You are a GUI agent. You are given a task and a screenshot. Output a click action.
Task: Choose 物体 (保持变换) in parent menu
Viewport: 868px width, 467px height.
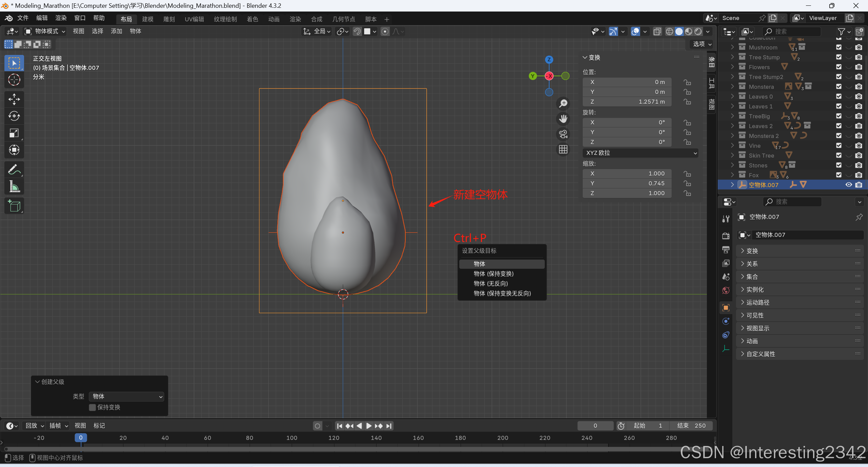(x=494, y=274)
